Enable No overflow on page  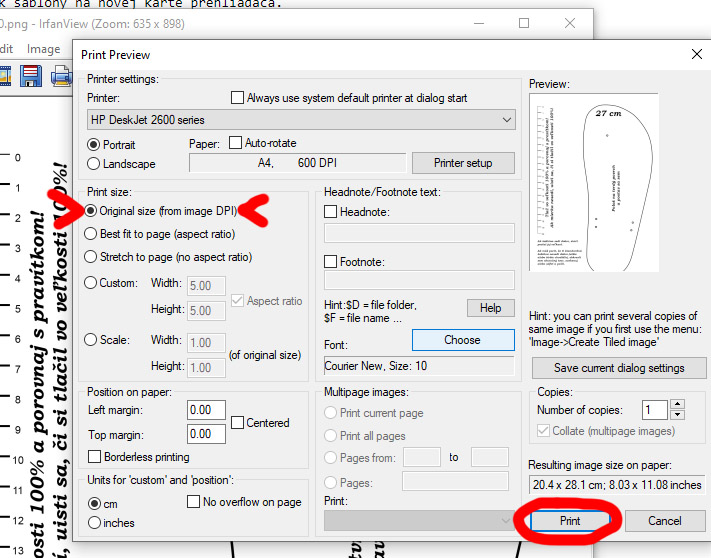[x=194, y=501]
